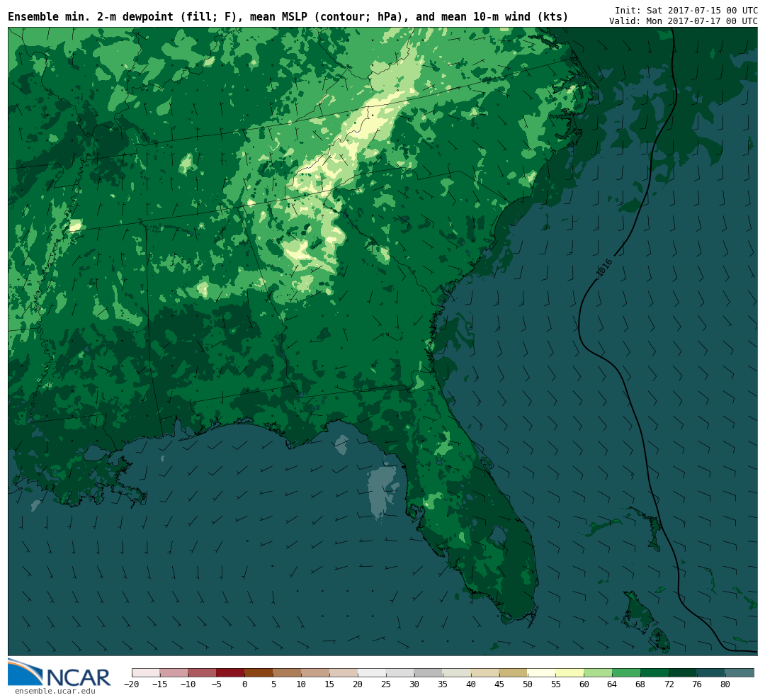This screenshot has width=765, height=700.
Task: Open the ensemble.ucar.edu link text
Action: (x=55, y=691)
